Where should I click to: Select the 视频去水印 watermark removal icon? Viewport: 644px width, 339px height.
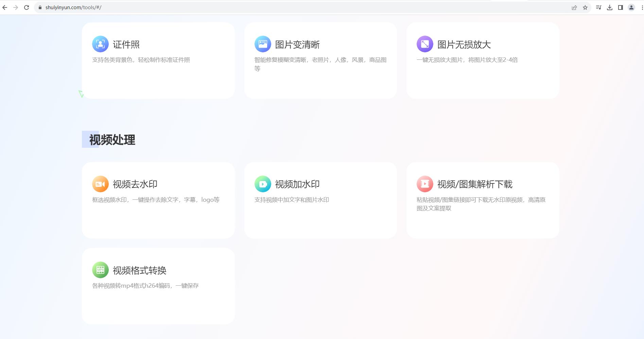click(x=100, y=184)
